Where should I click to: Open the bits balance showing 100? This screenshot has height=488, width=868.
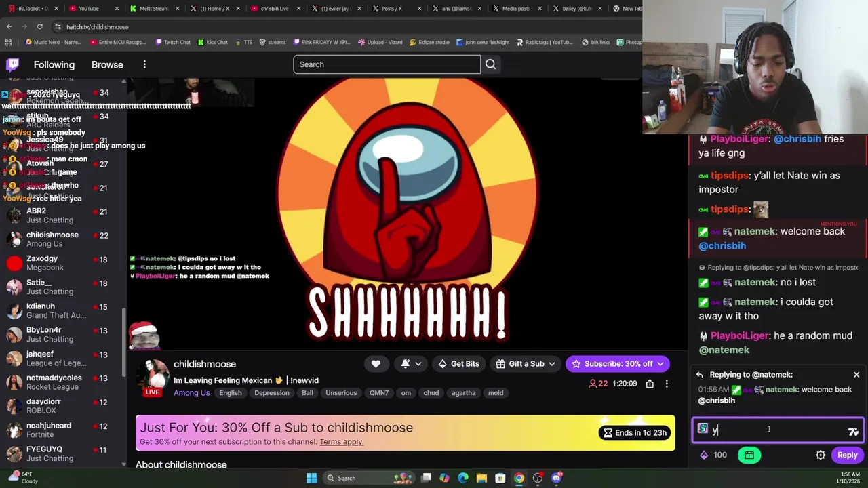(713, 455)
